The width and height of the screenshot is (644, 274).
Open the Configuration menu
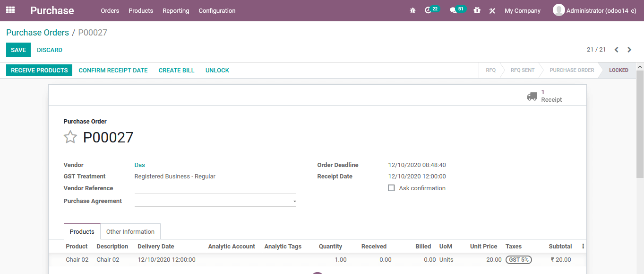tap(217, 10)
